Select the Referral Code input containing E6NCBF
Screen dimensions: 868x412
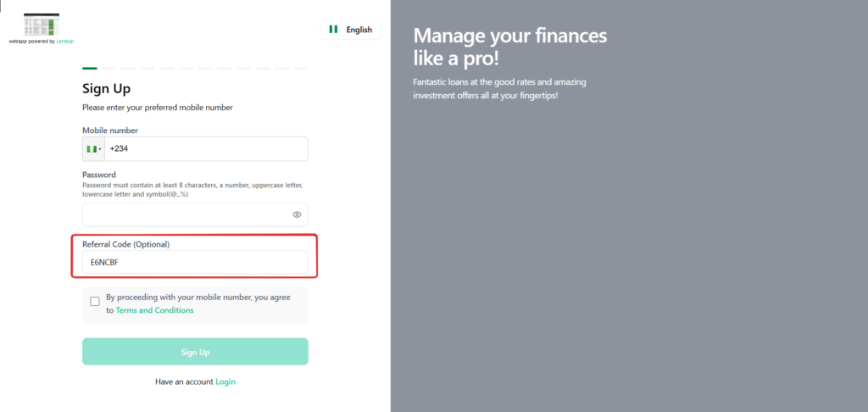click(x=195, y=263)
